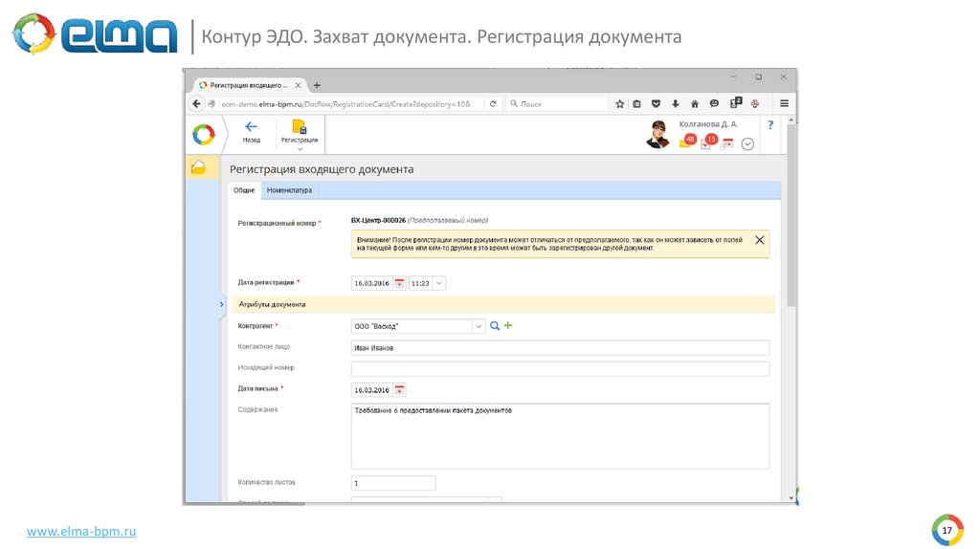Select the Общие tab

point(244,190)
